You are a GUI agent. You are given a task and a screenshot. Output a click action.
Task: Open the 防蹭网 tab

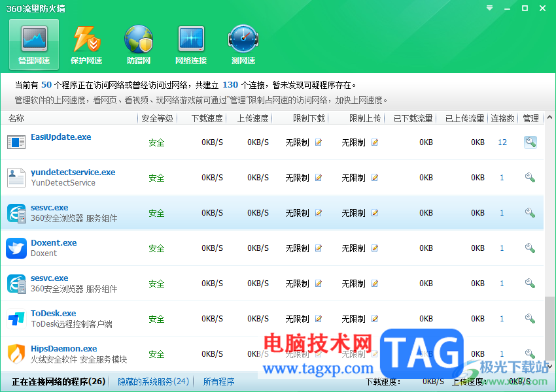click(139, 44)
